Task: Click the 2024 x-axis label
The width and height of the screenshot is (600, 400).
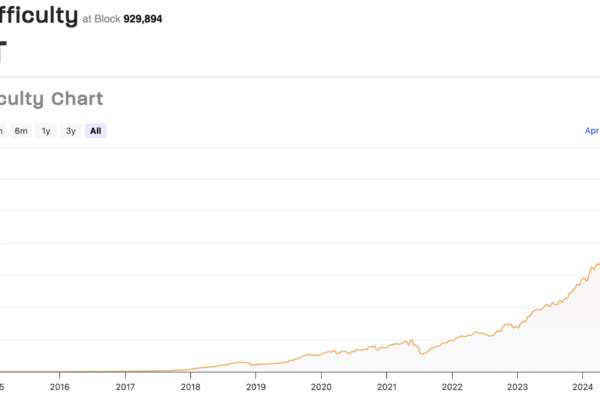Action: pyautogui.click(x=583, y=386)
